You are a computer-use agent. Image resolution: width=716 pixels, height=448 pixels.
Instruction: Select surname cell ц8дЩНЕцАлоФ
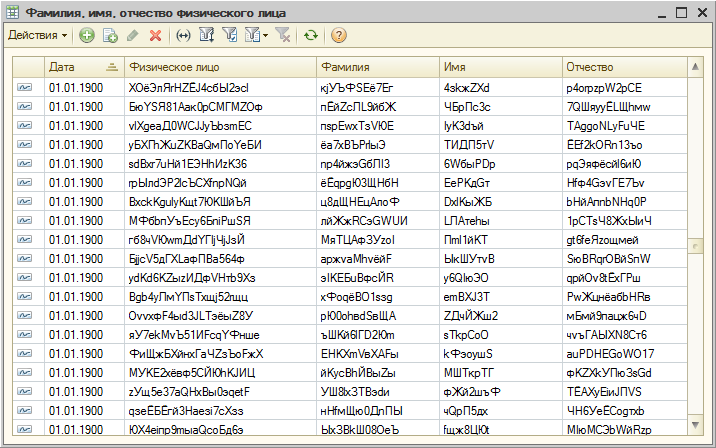(378, 201)
